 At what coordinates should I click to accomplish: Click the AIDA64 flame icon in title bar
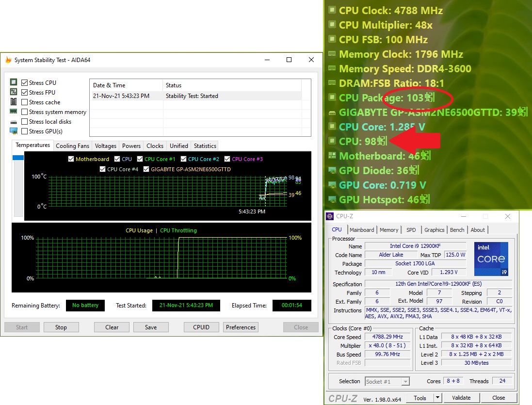coord(8,60)
